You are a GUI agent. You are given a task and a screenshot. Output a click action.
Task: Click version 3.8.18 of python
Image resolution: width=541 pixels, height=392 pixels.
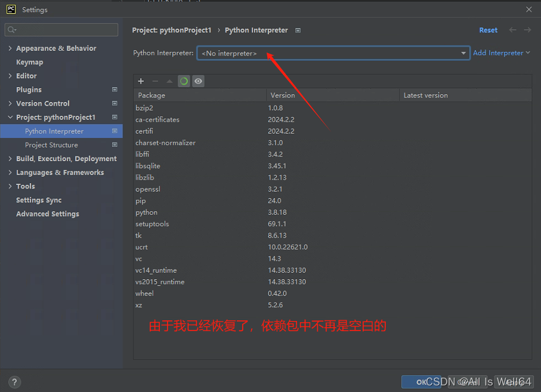coord(277,212)
